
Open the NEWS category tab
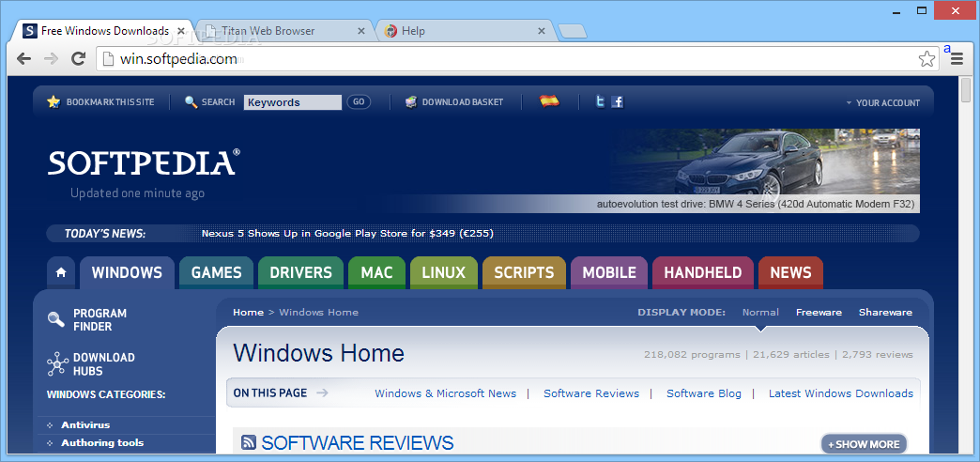[790, 272]
